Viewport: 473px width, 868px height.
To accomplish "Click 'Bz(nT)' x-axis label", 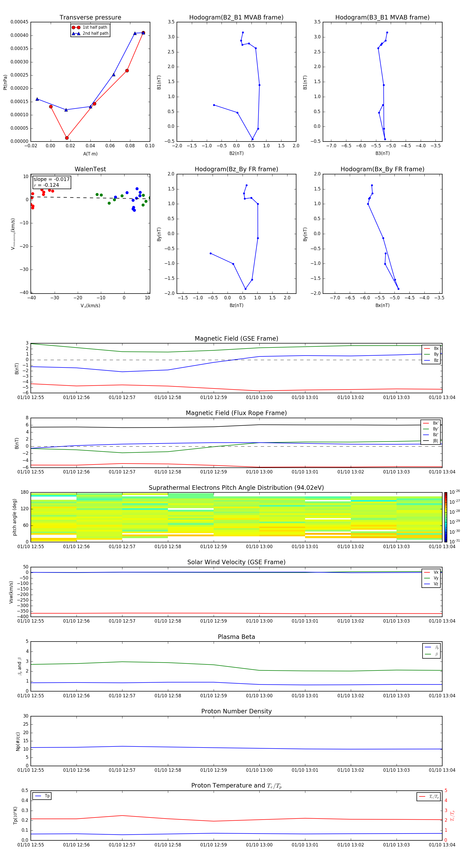I will [236, 305].
